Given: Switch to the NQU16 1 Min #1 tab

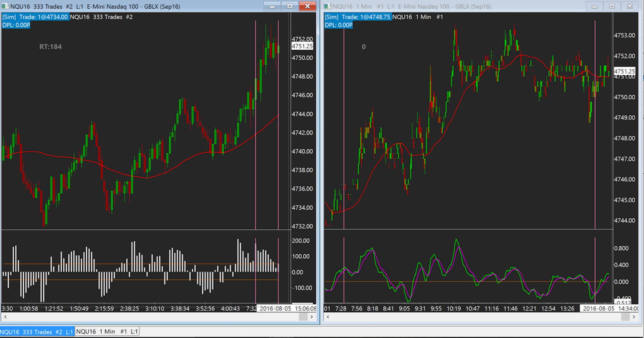Looking at the screenshot, I should [107, 332].
